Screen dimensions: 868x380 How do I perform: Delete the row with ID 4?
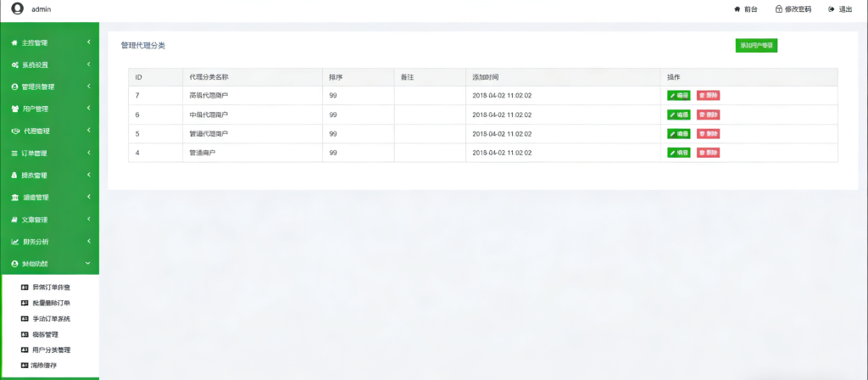click(x=708, y=153)
